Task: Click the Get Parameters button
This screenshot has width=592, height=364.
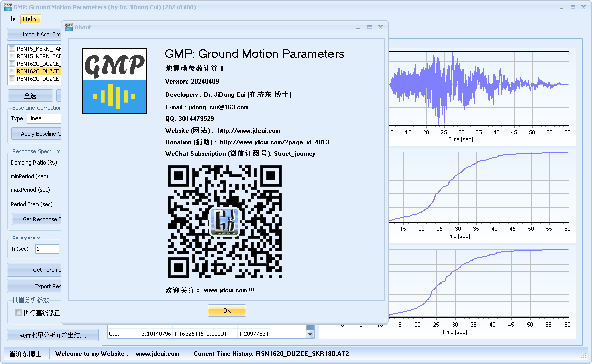Action: point(34,270)
